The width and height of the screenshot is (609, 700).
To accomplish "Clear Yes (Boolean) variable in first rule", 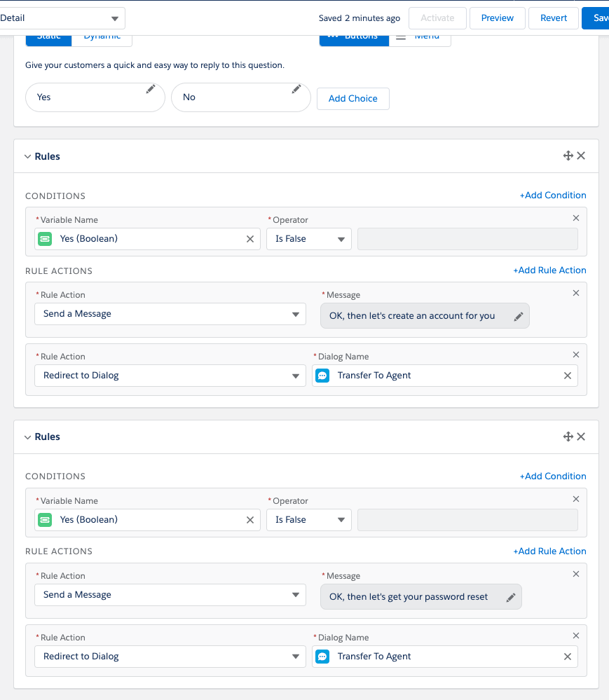I will 250,239.
